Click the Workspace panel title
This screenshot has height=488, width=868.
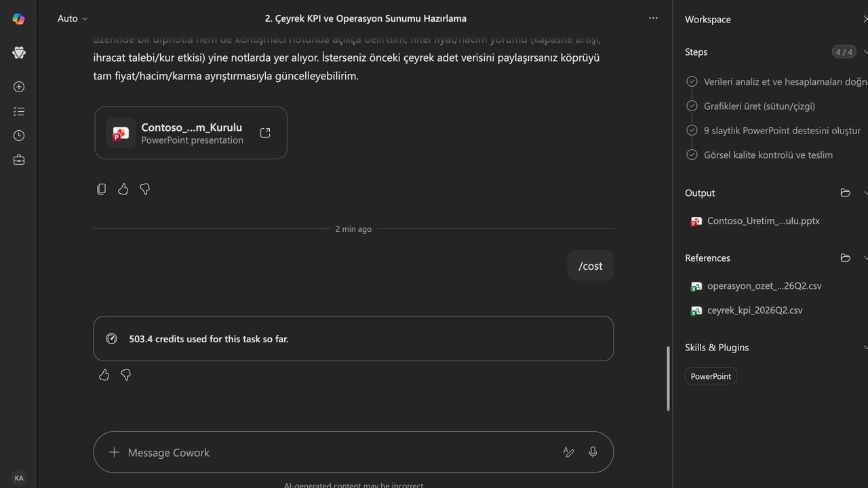708,20
